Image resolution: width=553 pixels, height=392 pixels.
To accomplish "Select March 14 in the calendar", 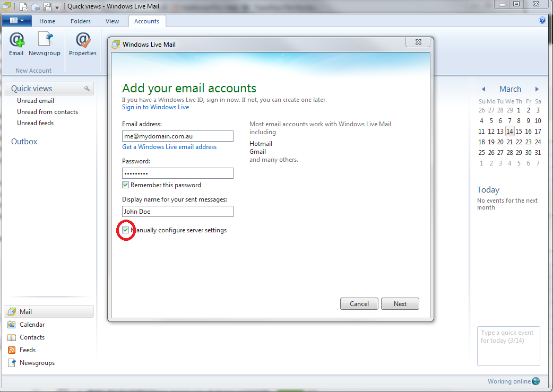I will click(x=509, y=132).
